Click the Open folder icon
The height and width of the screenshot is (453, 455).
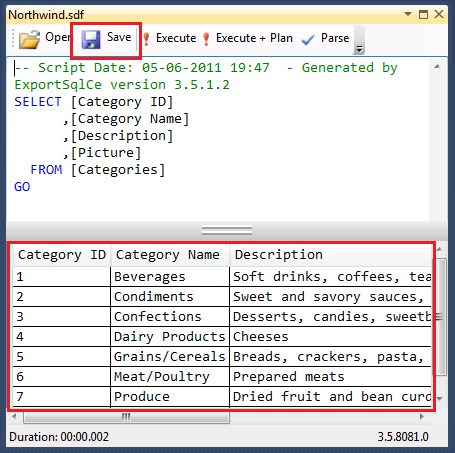(29, 39)
